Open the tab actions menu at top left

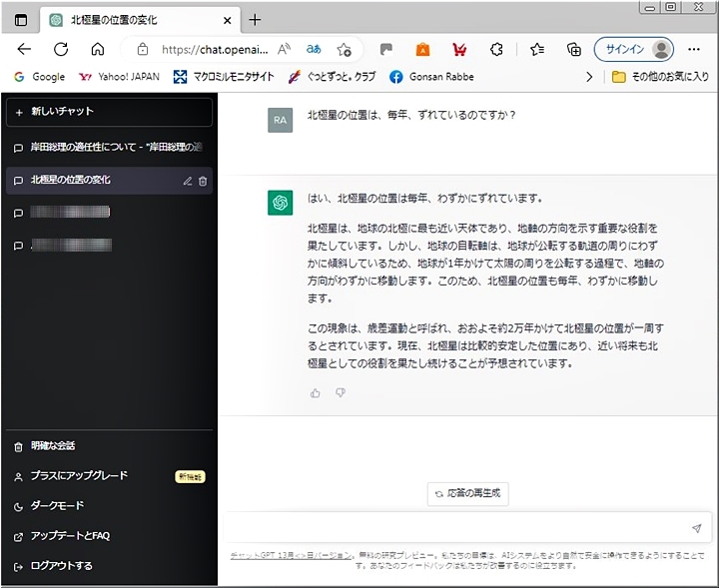21,20
